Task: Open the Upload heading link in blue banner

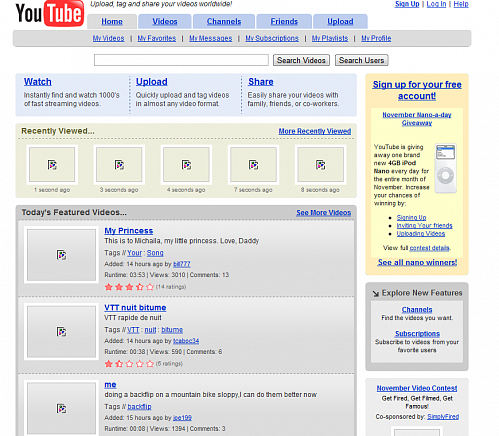Action: tap(152, 82)
